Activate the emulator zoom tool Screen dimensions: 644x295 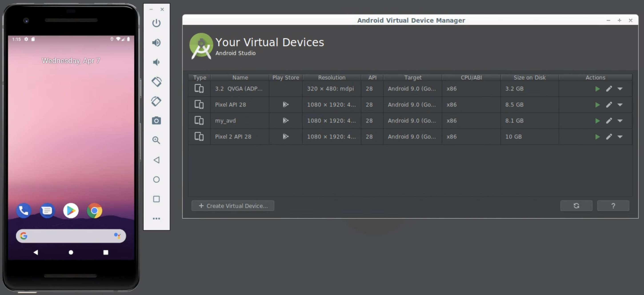click(x=156, y=140)
